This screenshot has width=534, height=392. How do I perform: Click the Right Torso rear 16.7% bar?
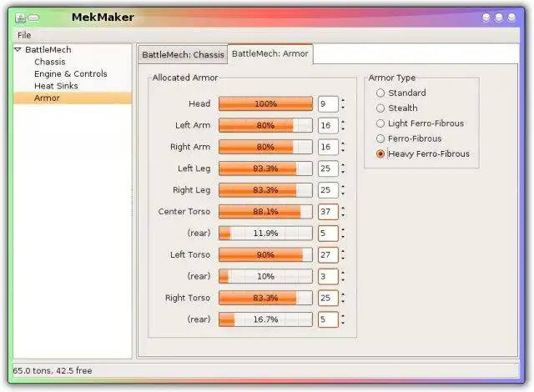[265, 319]
